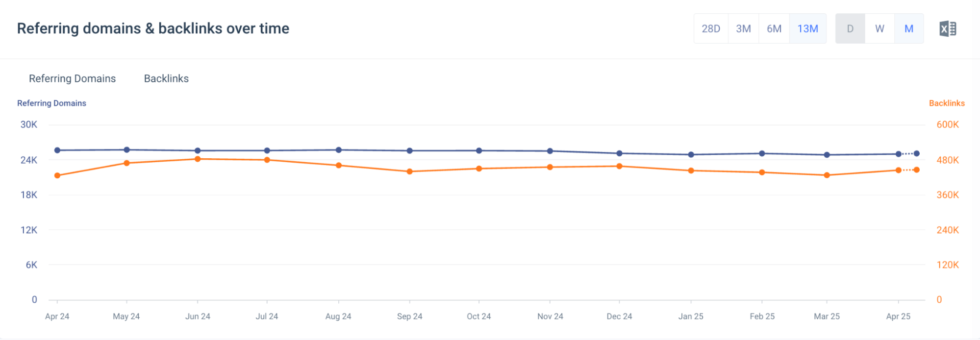Select monthly granularity M
This screenshot has width=980, height=340.
[x=908, y=28]
